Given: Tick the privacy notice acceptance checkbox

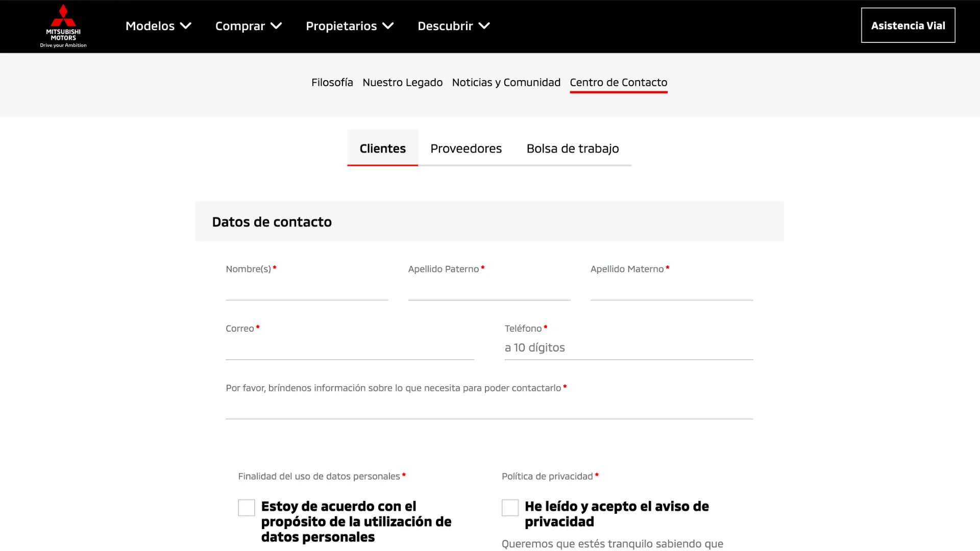Looking at the screenshot, I should coord(510,508).
